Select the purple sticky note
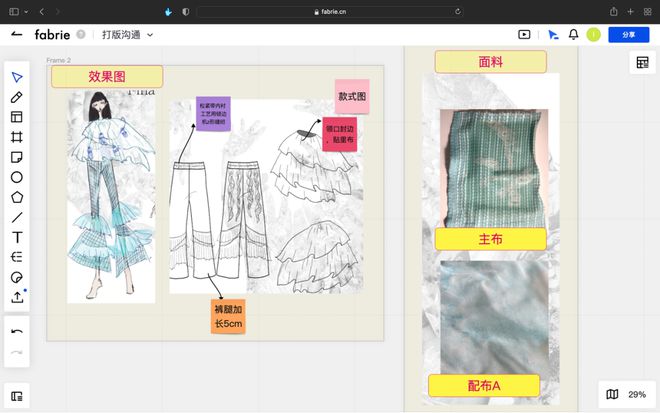This screenshot has height=413, width=660. (x=213, y=114)
